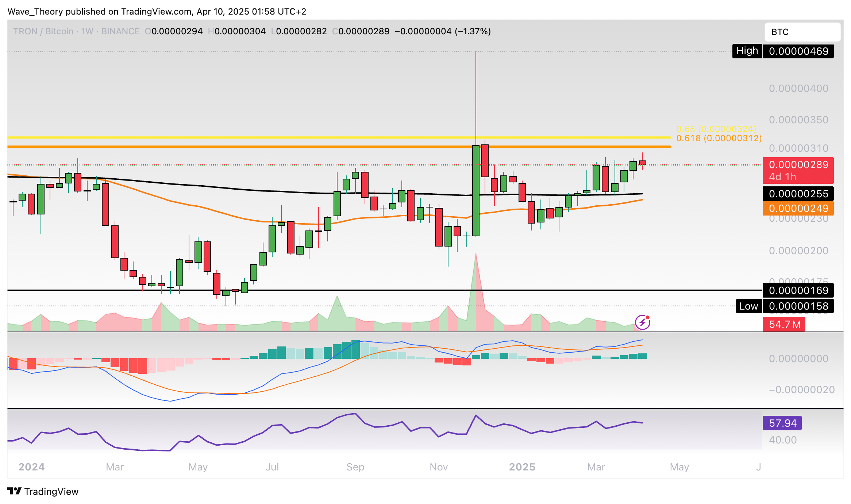Viewport: 851px width, 504px height.
Task: Click the TRON / Bitcoin symbol title
Action: 43,31
